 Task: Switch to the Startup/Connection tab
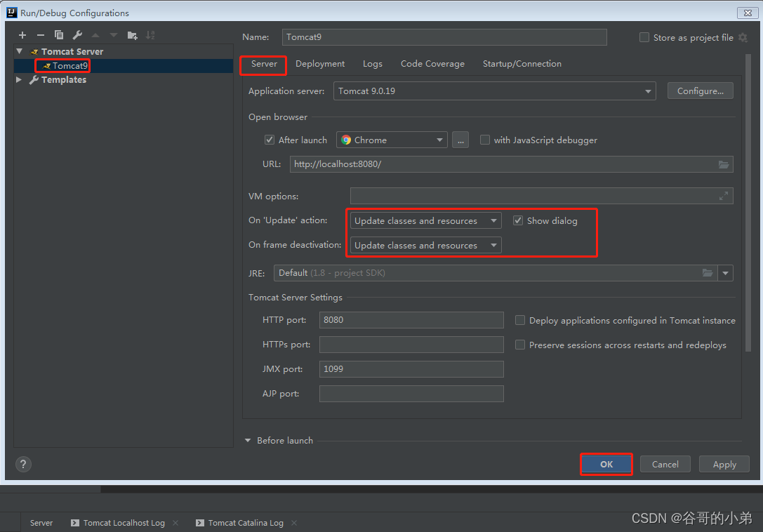pos(522,64)
